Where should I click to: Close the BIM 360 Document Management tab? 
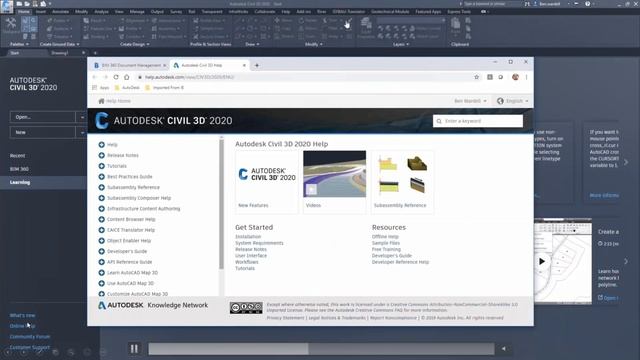click(x=164, y=65)
